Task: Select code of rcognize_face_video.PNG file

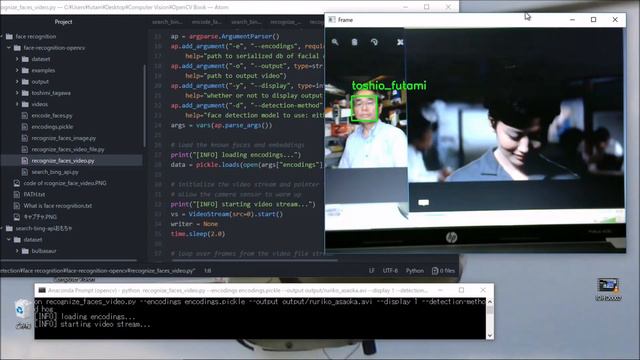Action: 65,183
